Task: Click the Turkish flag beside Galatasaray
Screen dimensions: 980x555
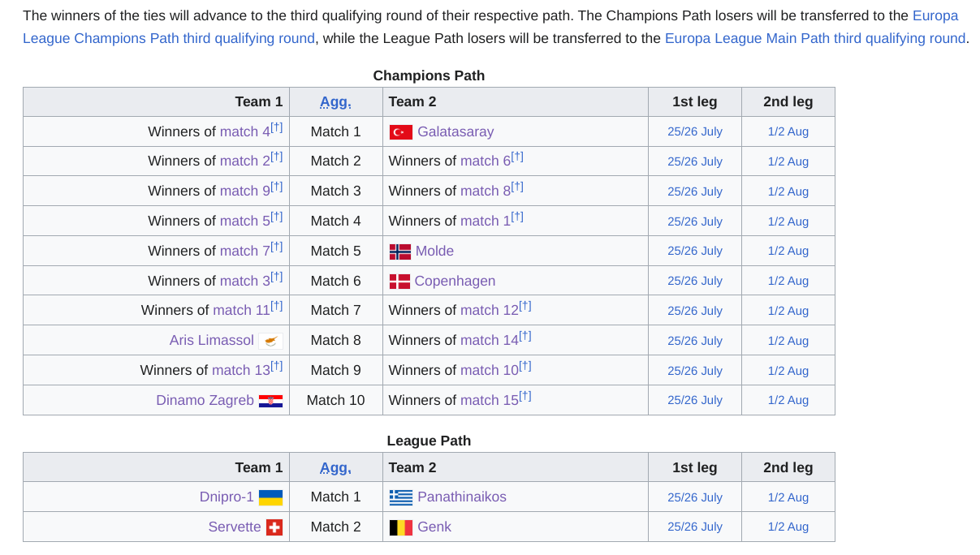Action: coord(401,132)
